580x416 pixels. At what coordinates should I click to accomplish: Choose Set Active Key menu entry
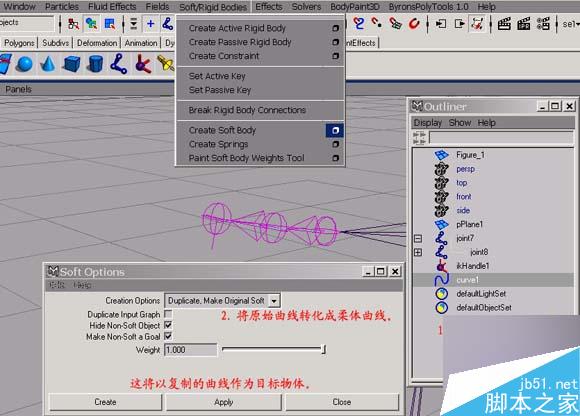point(217,76)
